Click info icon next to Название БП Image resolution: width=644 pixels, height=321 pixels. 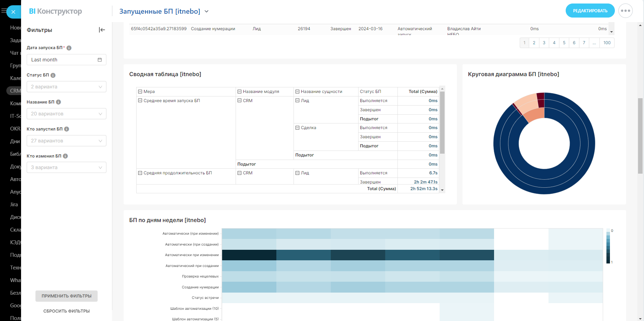point(59,102)
